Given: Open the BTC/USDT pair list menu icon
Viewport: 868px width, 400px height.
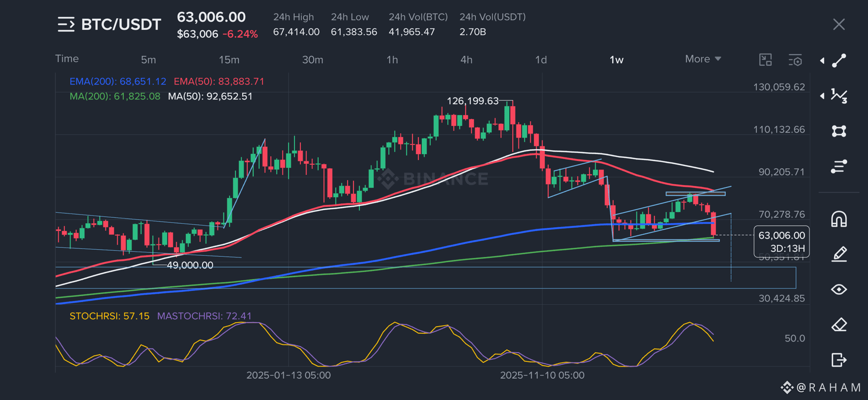Looking at the screenshot, I should pyautogui.click(x=66, y=24).
